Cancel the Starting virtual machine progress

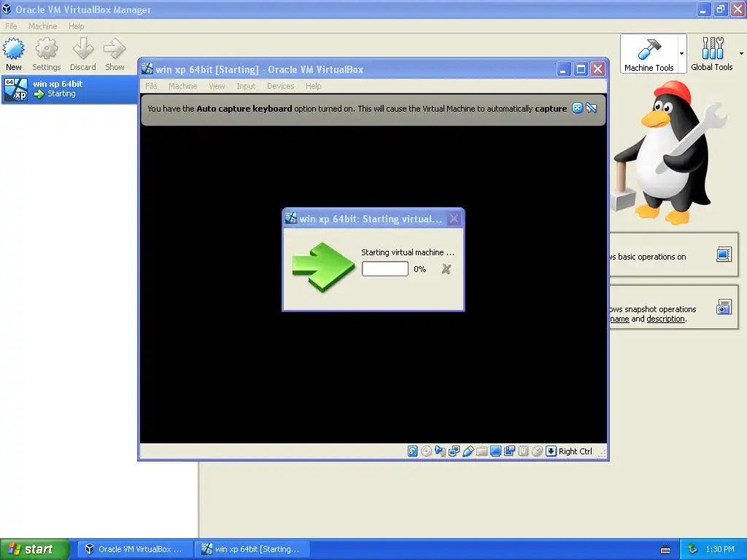446,269
